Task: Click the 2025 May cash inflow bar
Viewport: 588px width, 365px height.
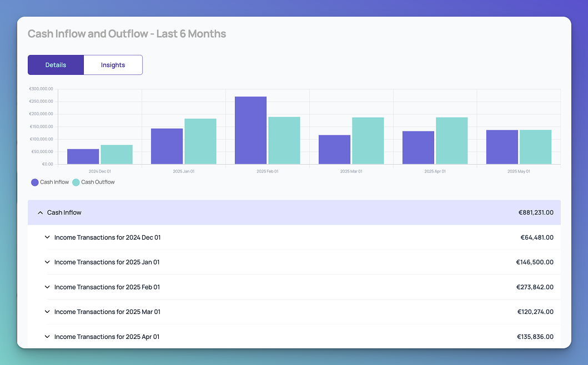Action: coord(502,147)
